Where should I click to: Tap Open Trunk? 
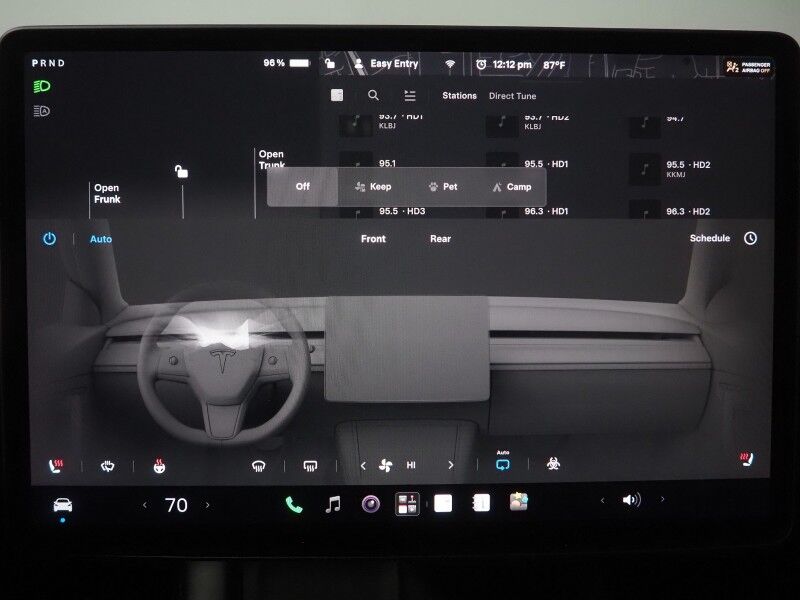(x=271, y=159)
